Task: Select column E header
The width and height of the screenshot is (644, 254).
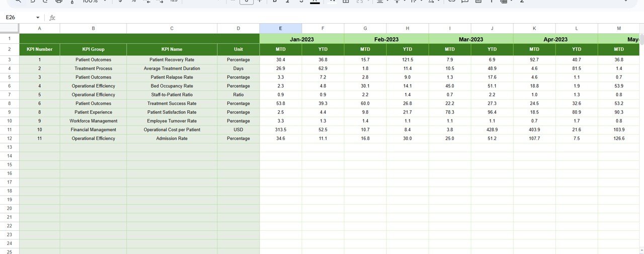Action: [281, 29]
